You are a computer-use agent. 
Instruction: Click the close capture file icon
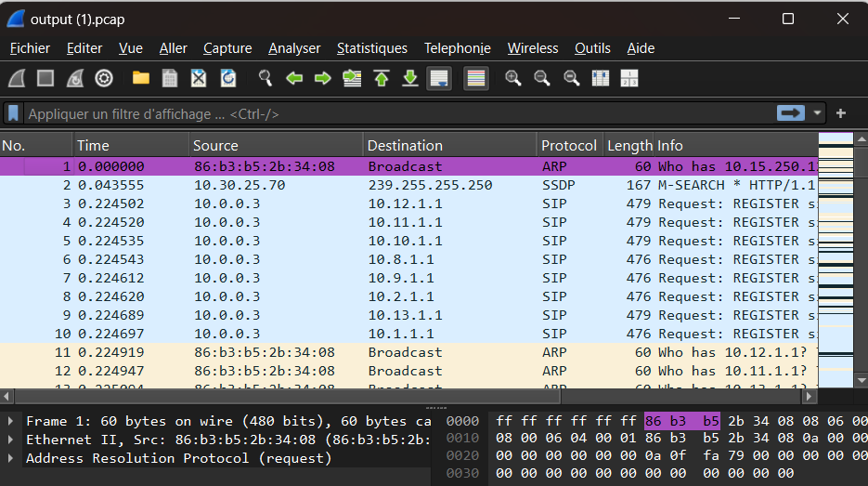[x=199, y=79]
